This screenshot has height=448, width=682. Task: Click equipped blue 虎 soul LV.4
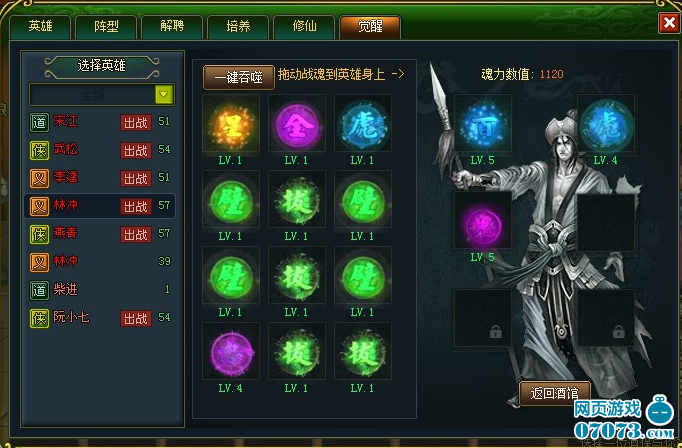pos(605,125)
